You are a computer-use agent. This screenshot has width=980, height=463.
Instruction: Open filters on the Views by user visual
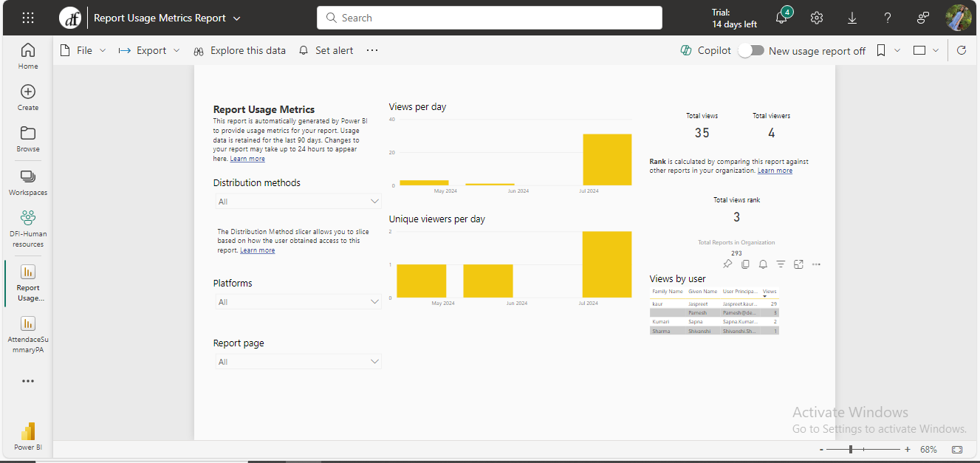[x=781, y=264]
